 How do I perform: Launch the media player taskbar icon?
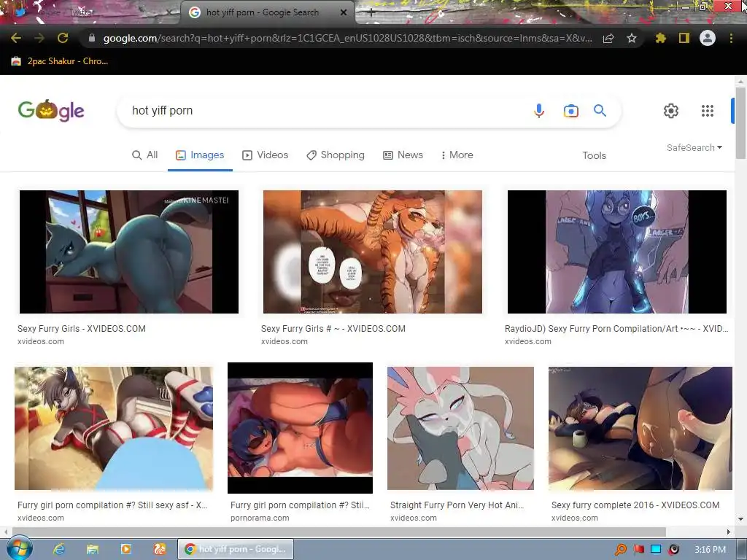[x=126, y=549]
